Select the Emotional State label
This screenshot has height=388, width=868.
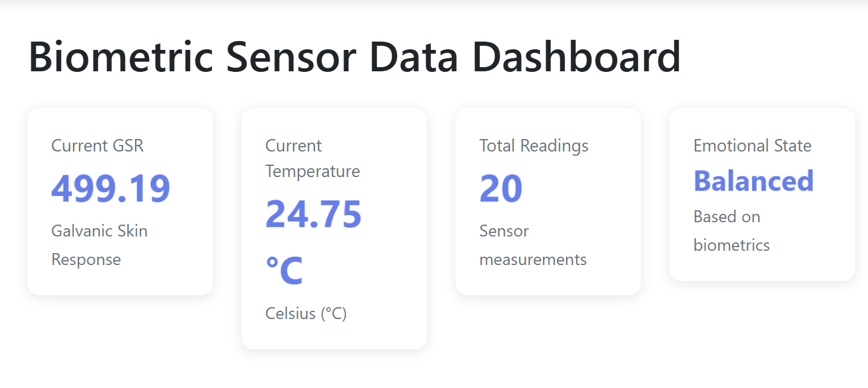752,146
